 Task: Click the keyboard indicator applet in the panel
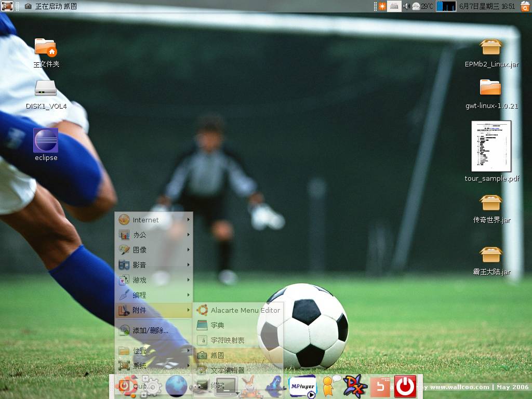[394, 6]
